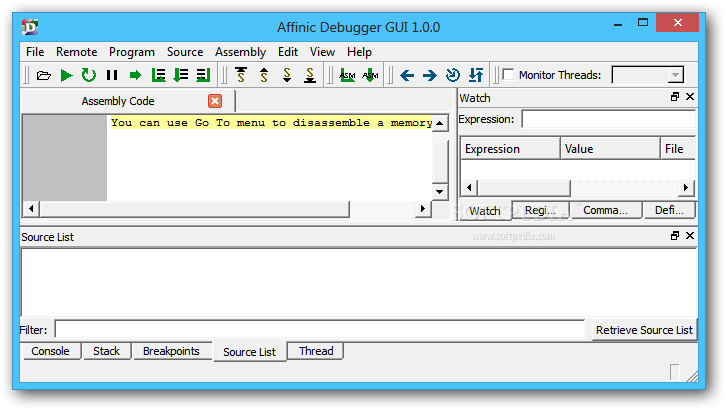The width and height of the screenshot is (726, 410).
Task: Switch to the Defi... tab
Action: [669, 210]
